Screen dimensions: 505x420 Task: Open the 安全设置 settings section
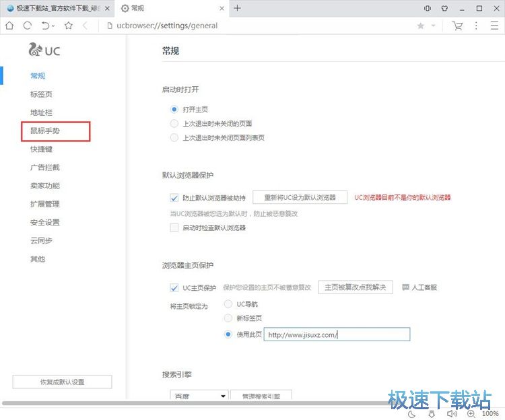[44, 222]
